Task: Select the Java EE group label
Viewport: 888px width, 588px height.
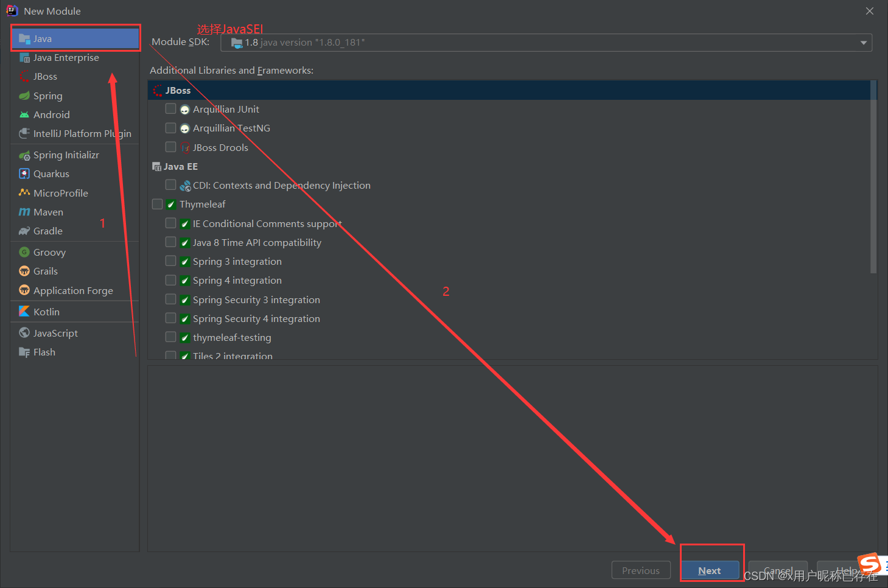Action: (181, 167)
